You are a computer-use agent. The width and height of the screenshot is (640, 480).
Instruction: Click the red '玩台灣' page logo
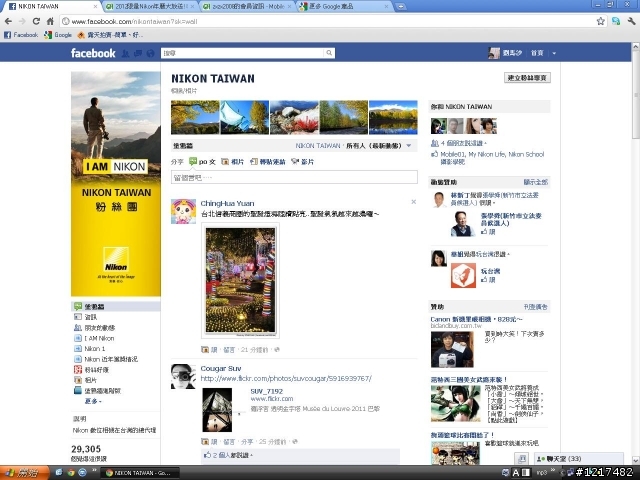463,276
